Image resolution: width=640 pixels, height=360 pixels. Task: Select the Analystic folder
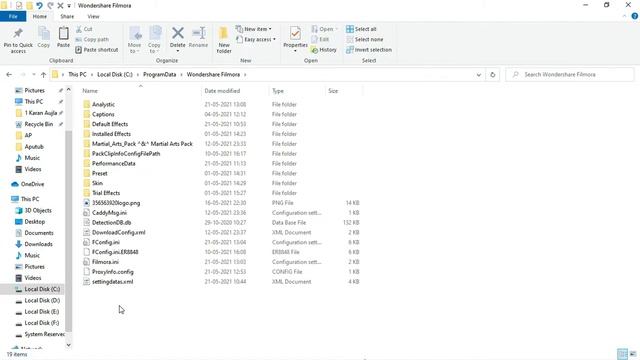click(x=103, y=104)
